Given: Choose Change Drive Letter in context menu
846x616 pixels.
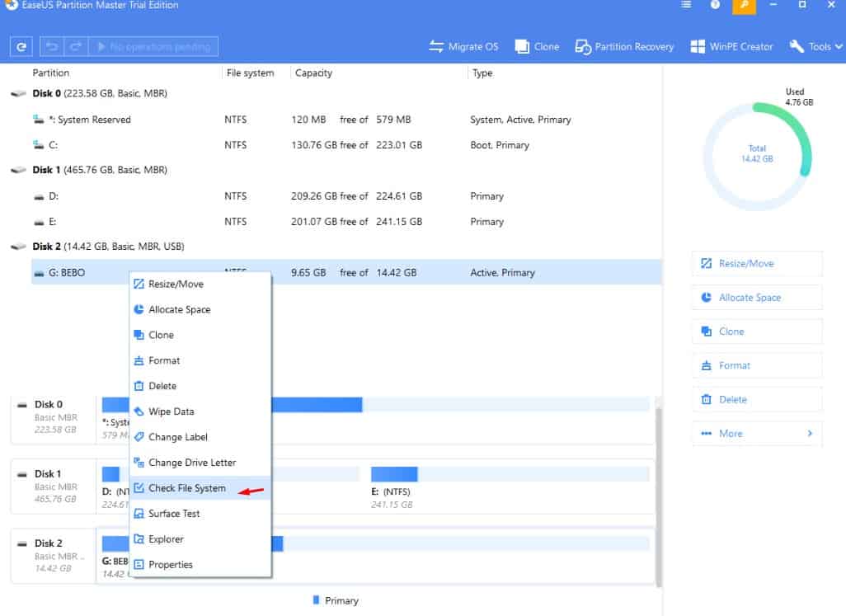Looking at the screenshot, I should [200, 463].
